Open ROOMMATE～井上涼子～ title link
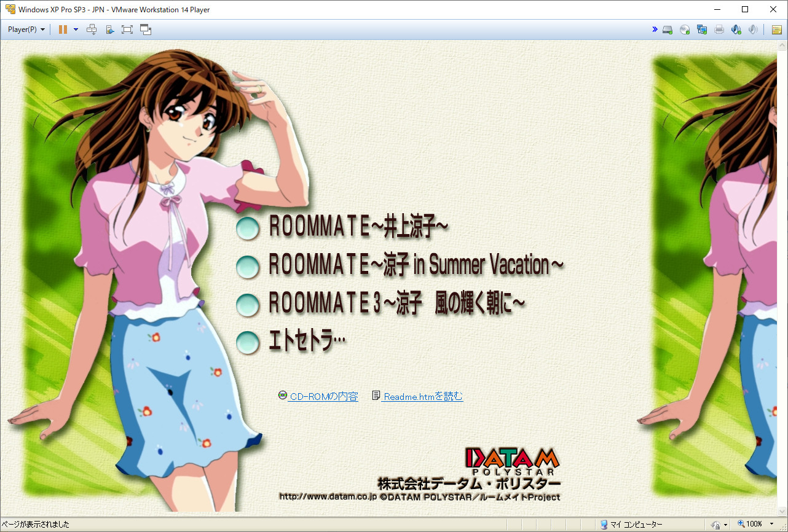The image size is (788, 532). 359,227
